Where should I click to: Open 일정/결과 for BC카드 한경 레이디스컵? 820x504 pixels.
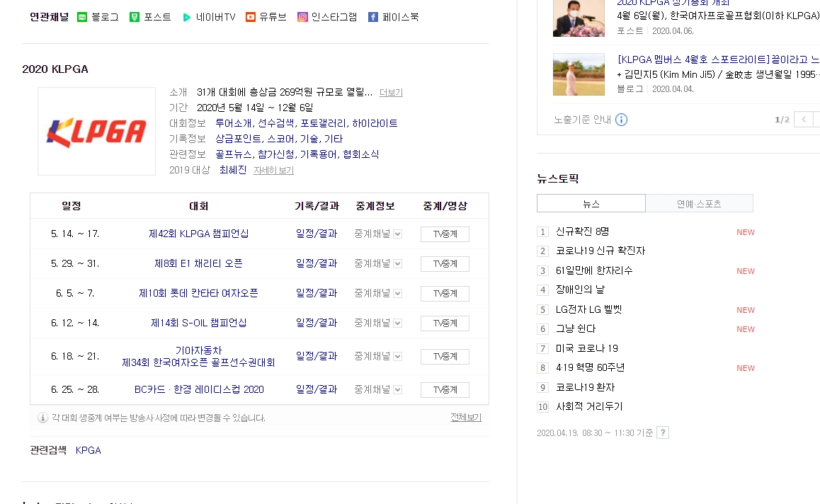click(317, 389)
